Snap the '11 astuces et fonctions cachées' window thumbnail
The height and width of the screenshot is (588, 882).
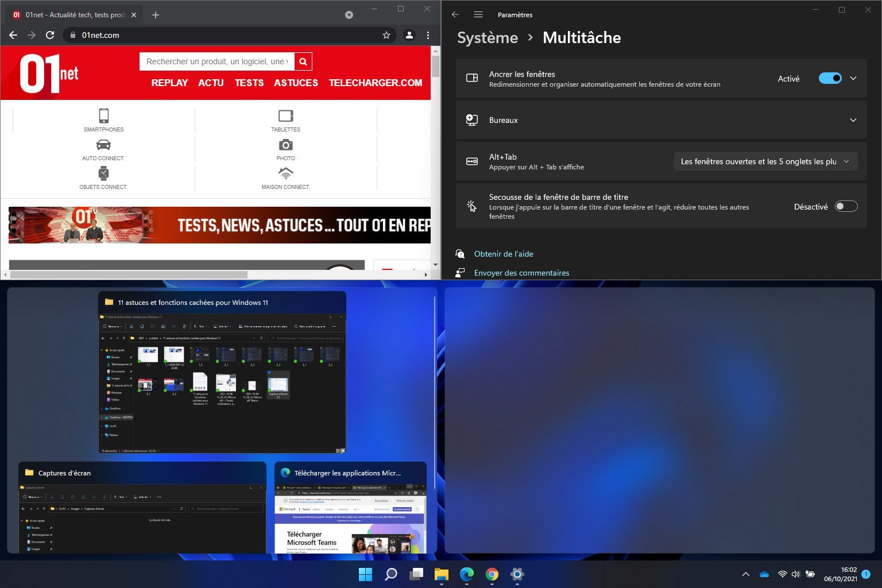click(222, 372)
